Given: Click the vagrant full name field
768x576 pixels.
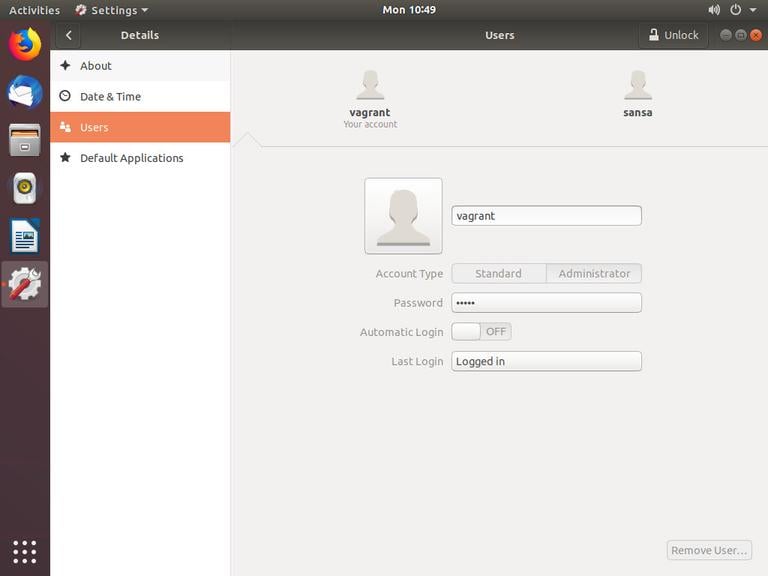Looking at the screenshot, I should click(x=546, y=216).
